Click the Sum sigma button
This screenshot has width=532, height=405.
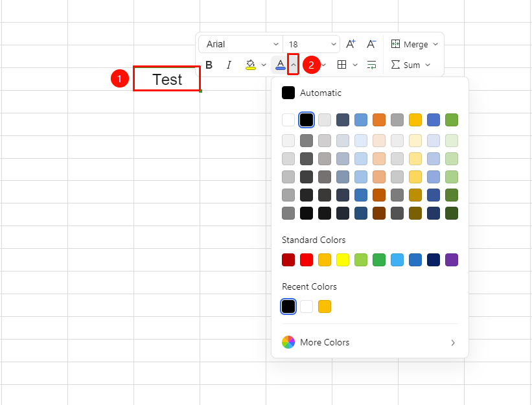(x=406, y=65)
